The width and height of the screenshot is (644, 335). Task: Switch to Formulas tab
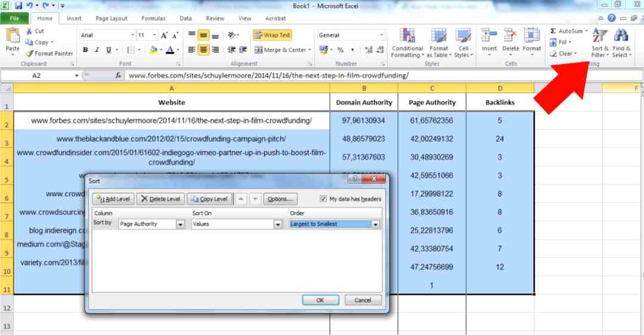coord(153,19)
